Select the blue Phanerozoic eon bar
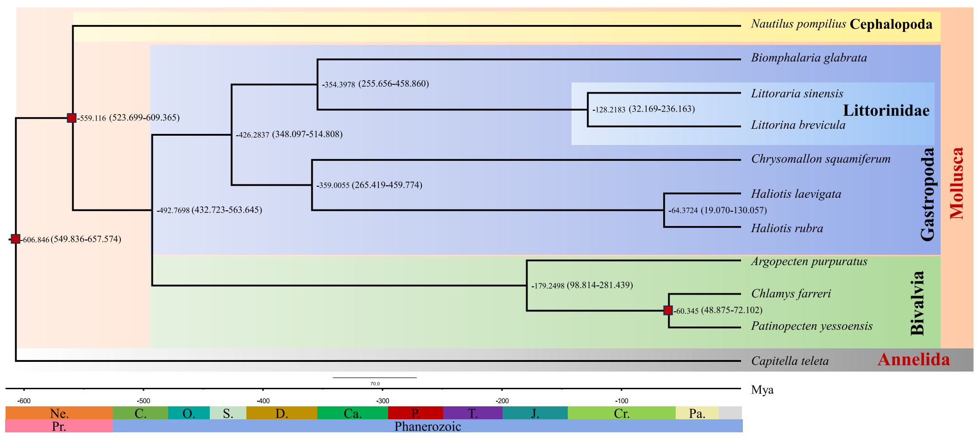Screen dimensions: 980x442 [427, 426]
